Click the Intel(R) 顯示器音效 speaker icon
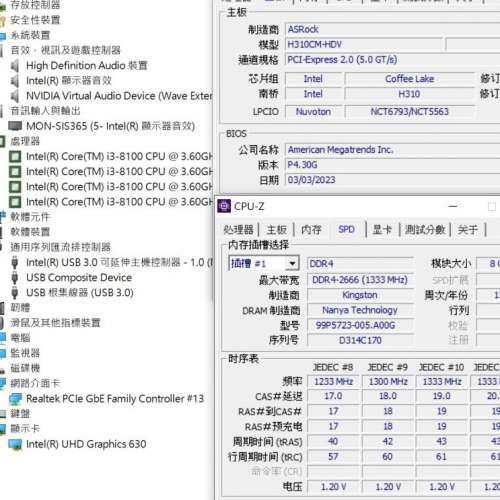 coord(15,81)
